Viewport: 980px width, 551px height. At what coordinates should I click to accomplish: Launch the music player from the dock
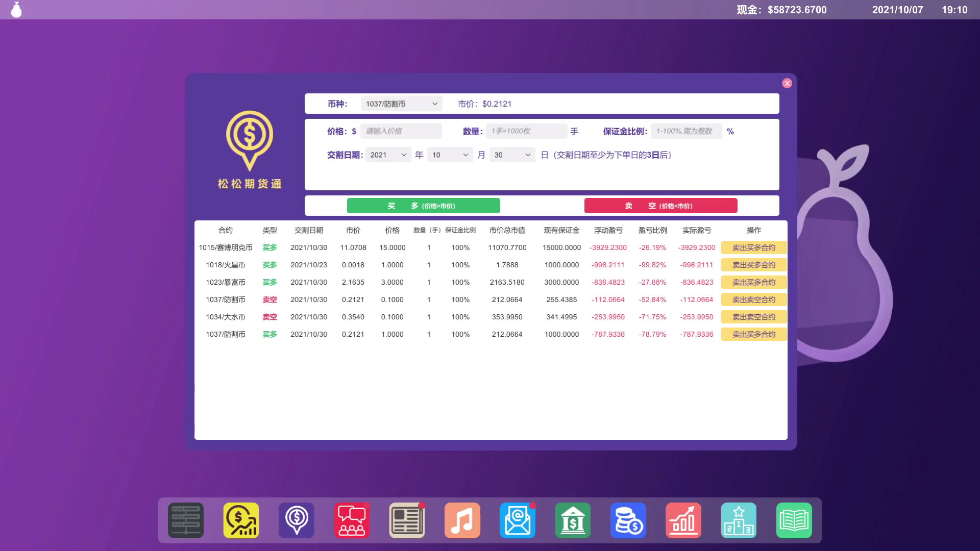point(462,520)
